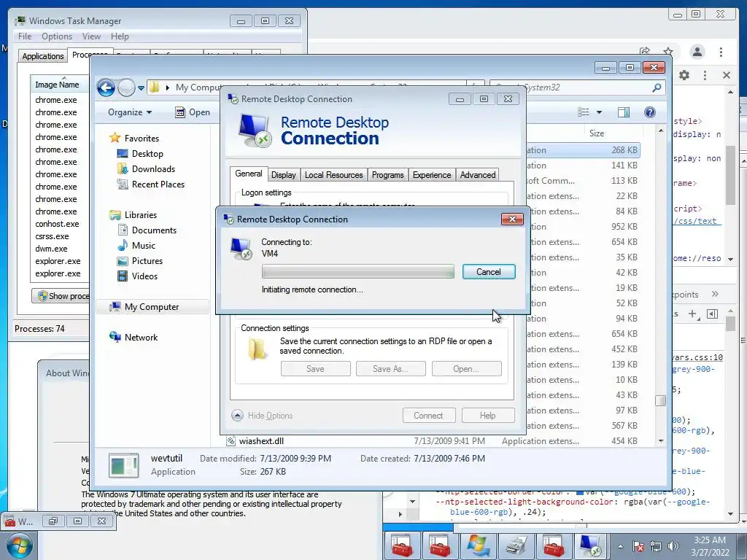Open the Local Resources tab
The height and width of the screenshot is (560, 747).
point(333,175)
